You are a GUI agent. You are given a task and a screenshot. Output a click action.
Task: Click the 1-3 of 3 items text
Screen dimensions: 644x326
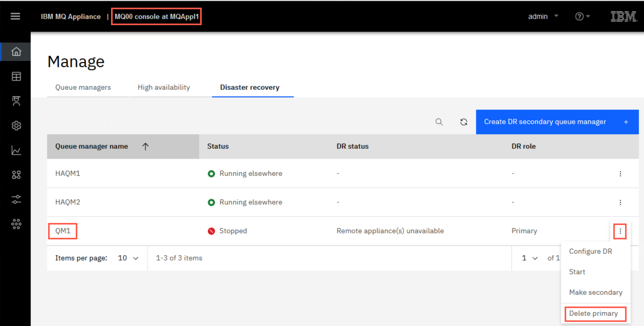(x=179, y=258)
